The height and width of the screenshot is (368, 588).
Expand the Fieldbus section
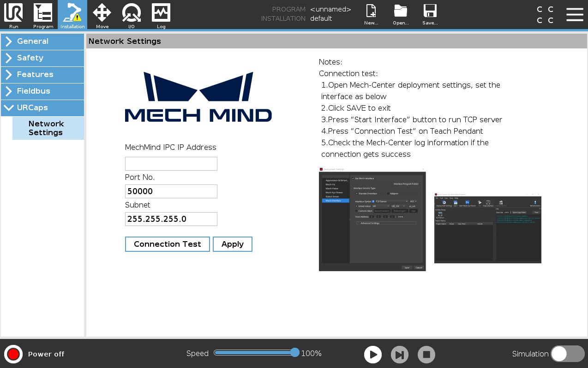point(42,91)
